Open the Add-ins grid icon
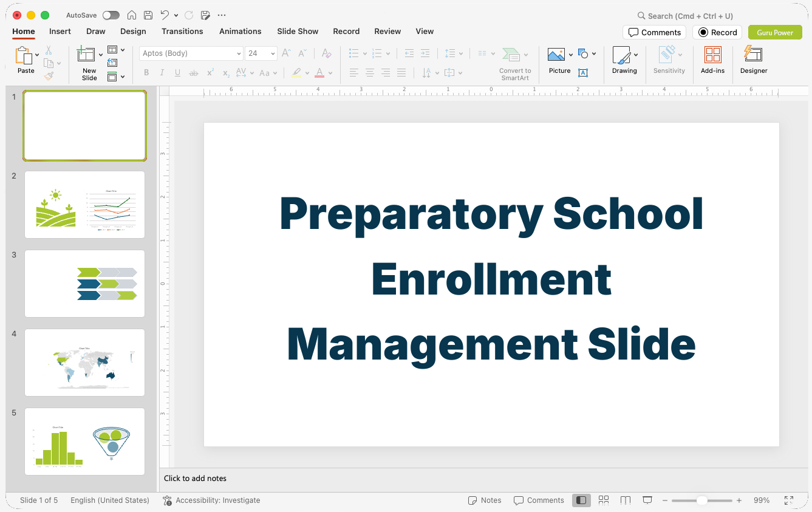812x512 pixels. click(x=713, y=55)
